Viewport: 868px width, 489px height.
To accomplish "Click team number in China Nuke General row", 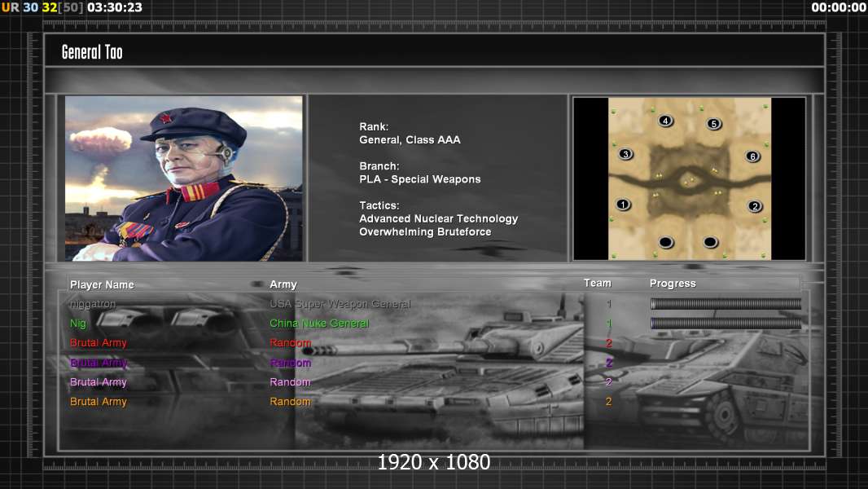I will pyautogui.click(x=609, y=324).
